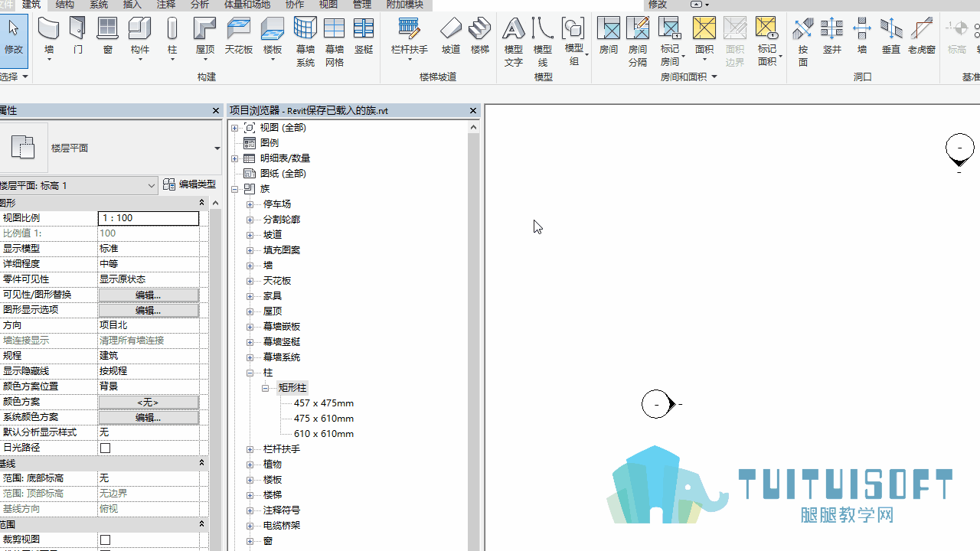Select the Floor (楼板) tool icon
This screenshot has height=551, width=980.
273,30
